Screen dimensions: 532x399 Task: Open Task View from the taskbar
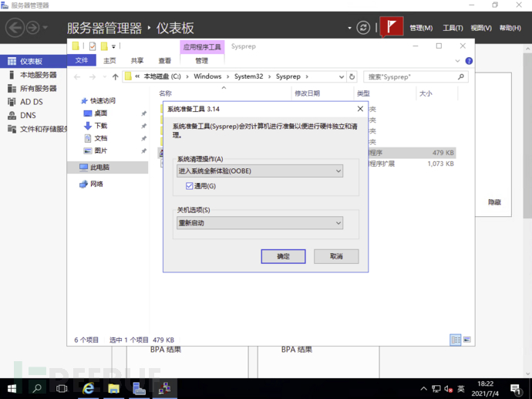tap(62, 388)
